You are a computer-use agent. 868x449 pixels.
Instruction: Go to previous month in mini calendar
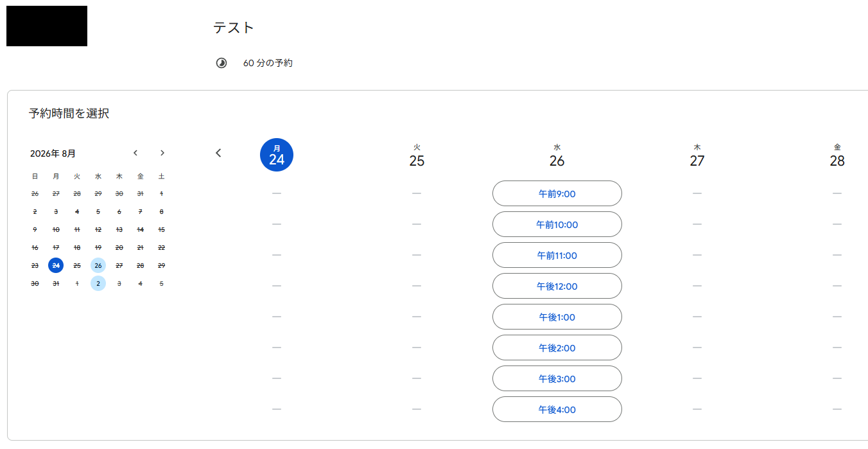(x=135, y=153)
